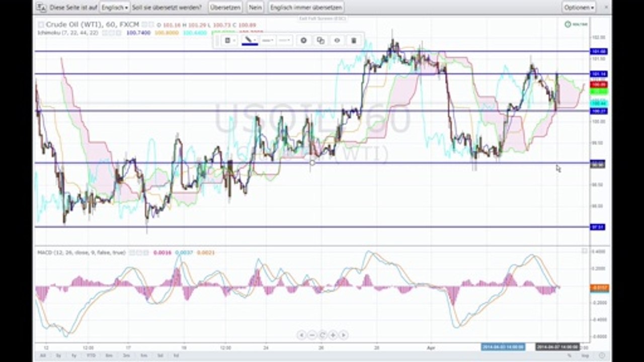
Task: Click the MACD current value label on scale
Action: [x=599, y=288]
